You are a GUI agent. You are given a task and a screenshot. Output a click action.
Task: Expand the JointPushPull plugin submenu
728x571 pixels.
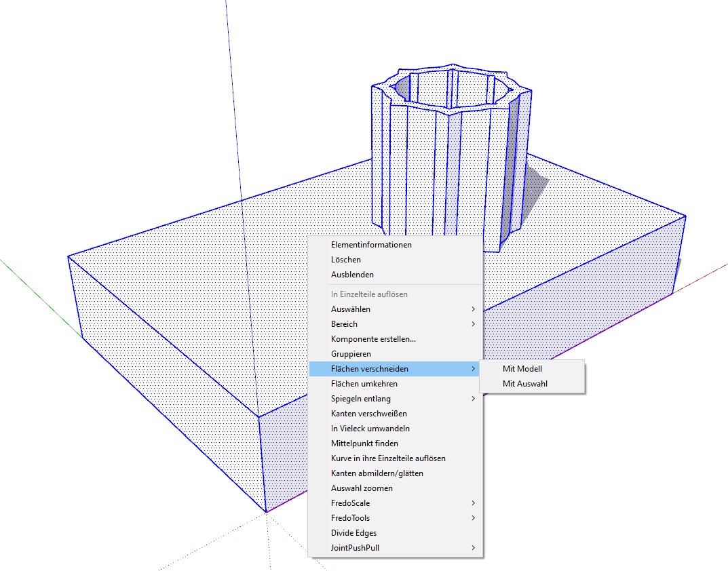coord(354,548)
